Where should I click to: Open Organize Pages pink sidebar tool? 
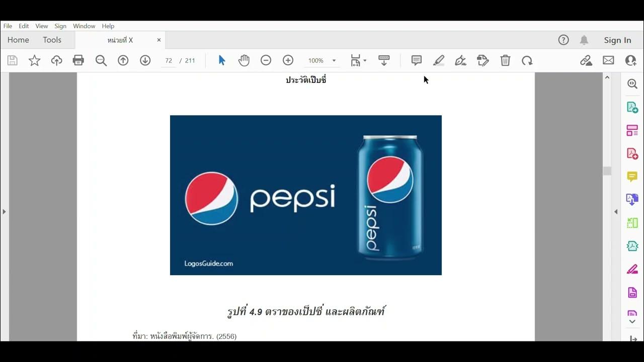[632, 131]
